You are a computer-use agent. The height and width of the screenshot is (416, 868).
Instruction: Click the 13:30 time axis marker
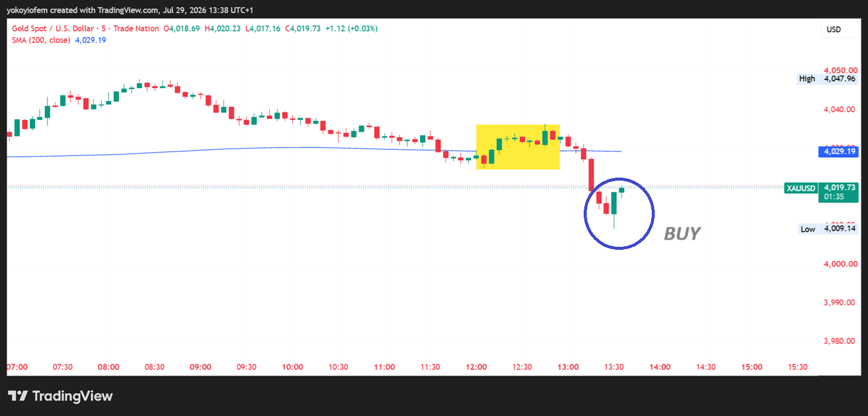(x=614, y=367)
